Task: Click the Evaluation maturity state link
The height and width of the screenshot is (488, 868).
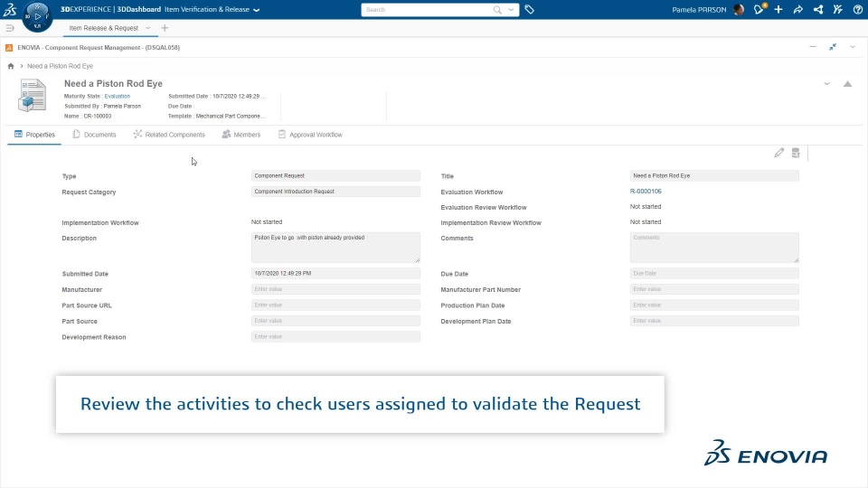Action: [x=118, y=96]
